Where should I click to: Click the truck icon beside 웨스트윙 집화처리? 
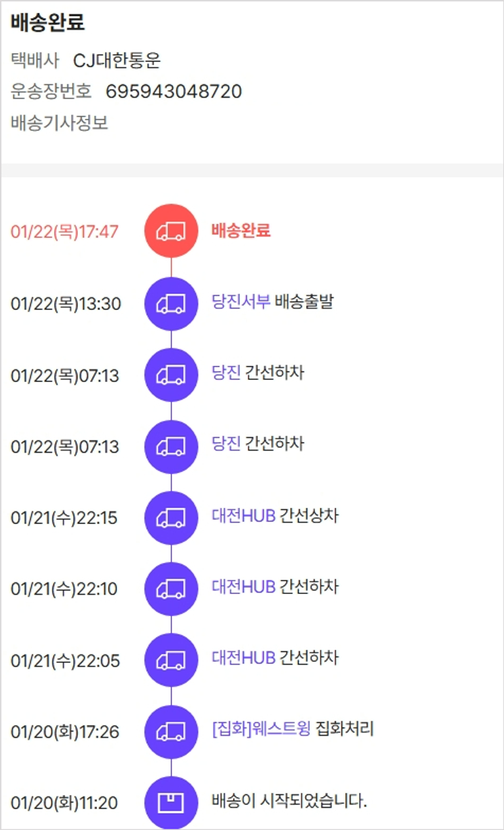pos(171,731)
